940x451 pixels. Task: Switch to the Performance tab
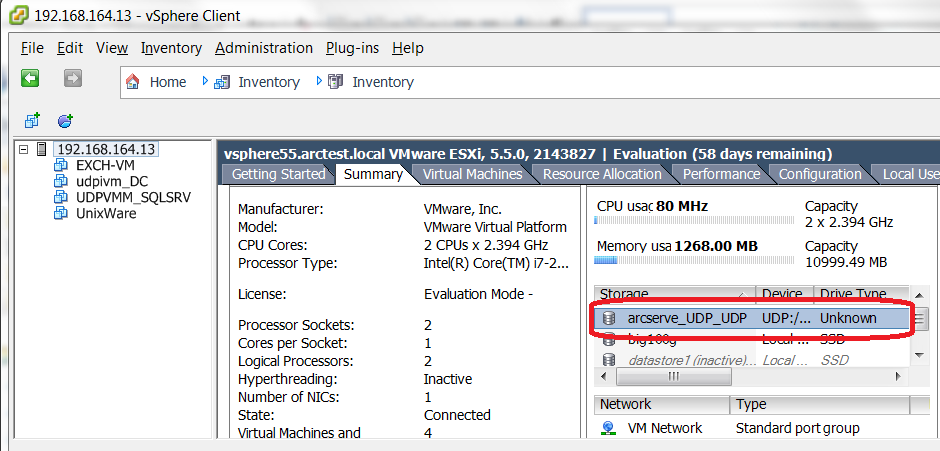point(721,174)
